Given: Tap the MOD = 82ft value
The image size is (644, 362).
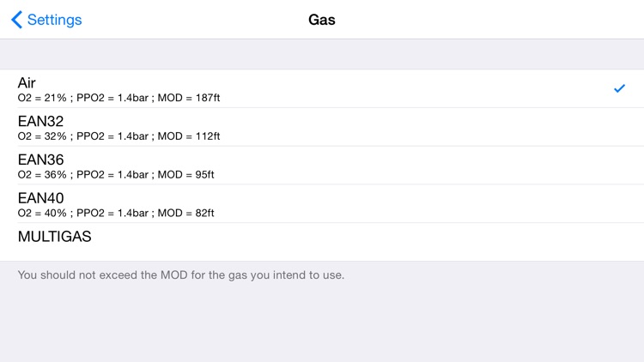Looking at the screenshot, I should (186, 214).
